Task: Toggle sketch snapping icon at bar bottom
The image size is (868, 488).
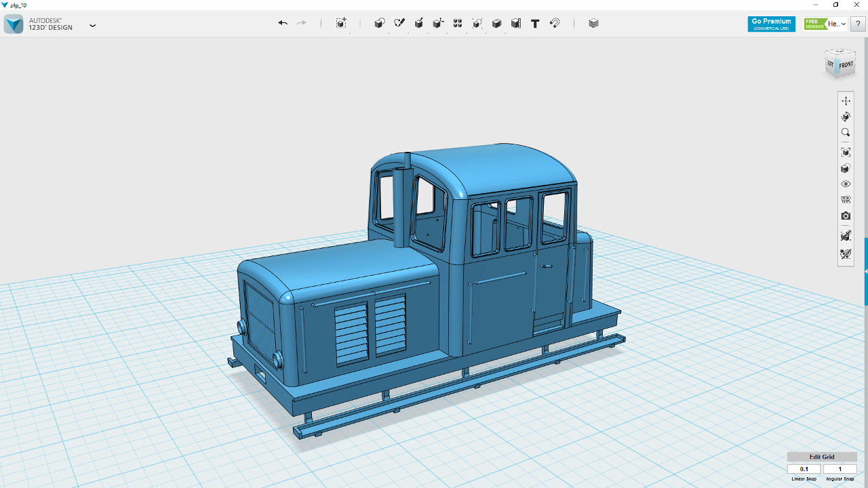Action: coord(846,254)
